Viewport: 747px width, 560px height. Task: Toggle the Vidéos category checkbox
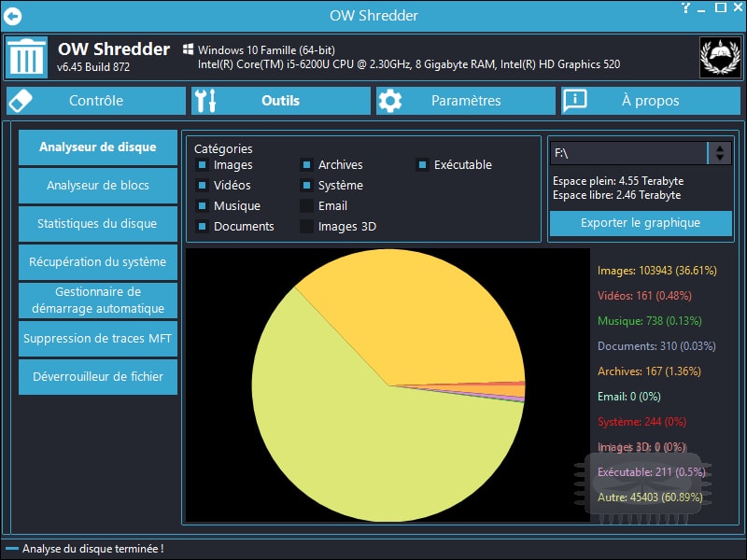click(202, 185)
